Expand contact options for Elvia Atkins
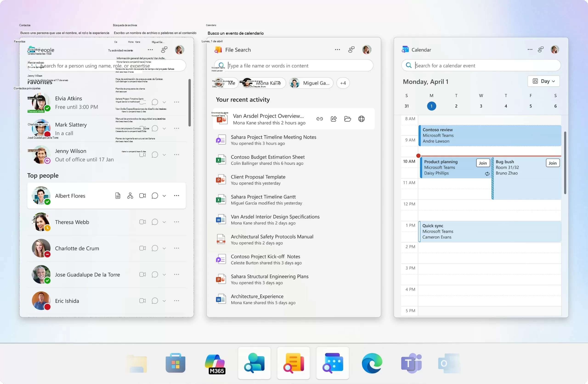 tap(164, 102)
